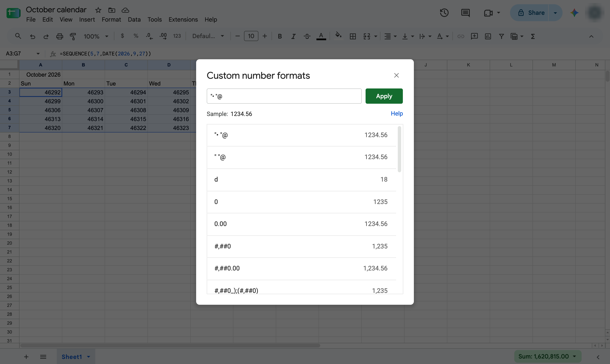Screen dimensions: 610x364
Task: Click the search menus magnifier icon
Action: click(18, 36)
